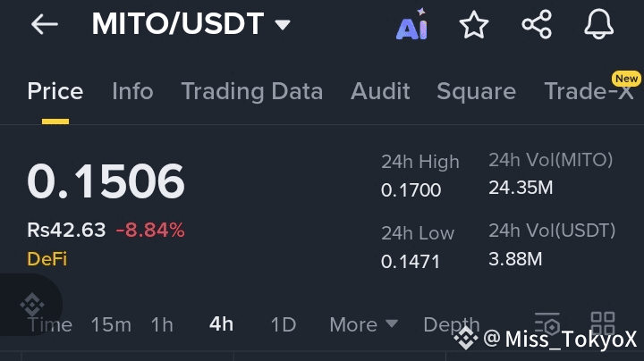Viewport: 644px width, 361px height.
Task: Tap the floating Binance logo icon
Action: [32, 304]
